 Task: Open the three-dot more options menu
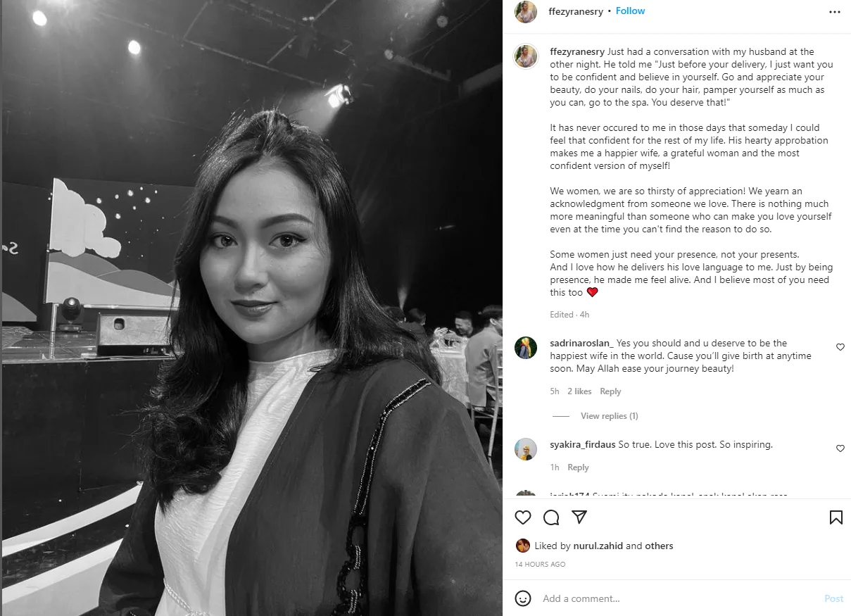[x=835, y=12]
